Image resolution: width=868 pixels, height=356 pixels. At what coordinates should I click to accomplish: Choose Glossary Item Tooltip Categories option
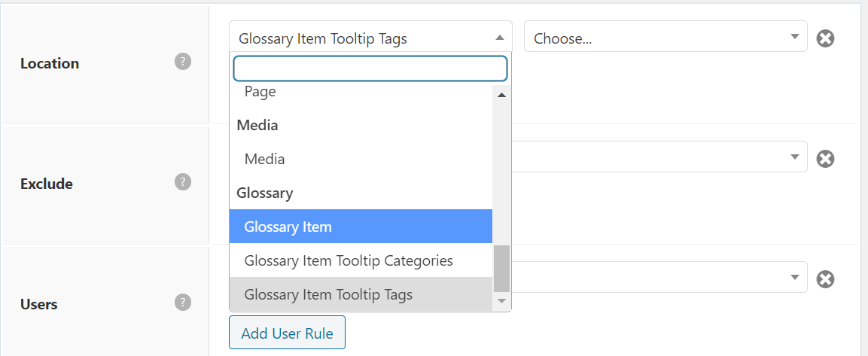(361, 260)
